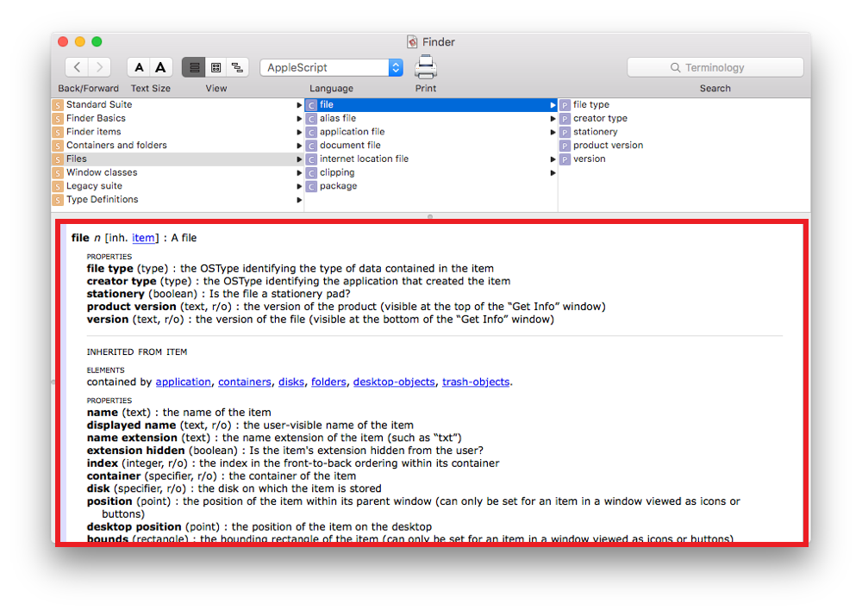Viewport: 862px width, 616px height.
Task: Open the item inheritance link
Action: click(143, 238)
